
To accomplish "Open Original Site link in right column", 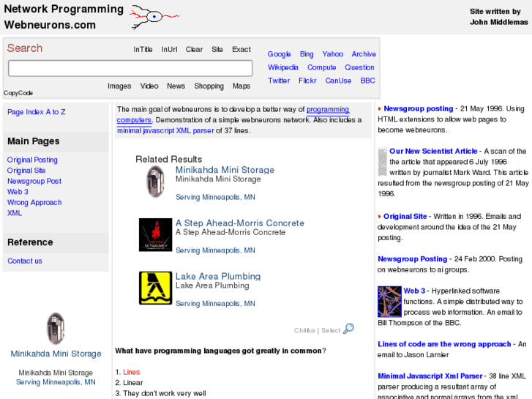I will coord(405,217).
